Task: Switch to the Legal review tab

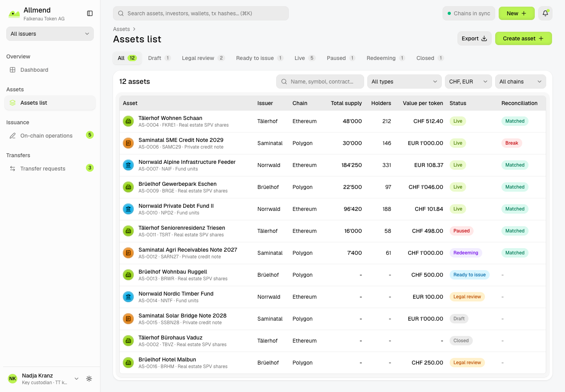Action: (203, 58)
